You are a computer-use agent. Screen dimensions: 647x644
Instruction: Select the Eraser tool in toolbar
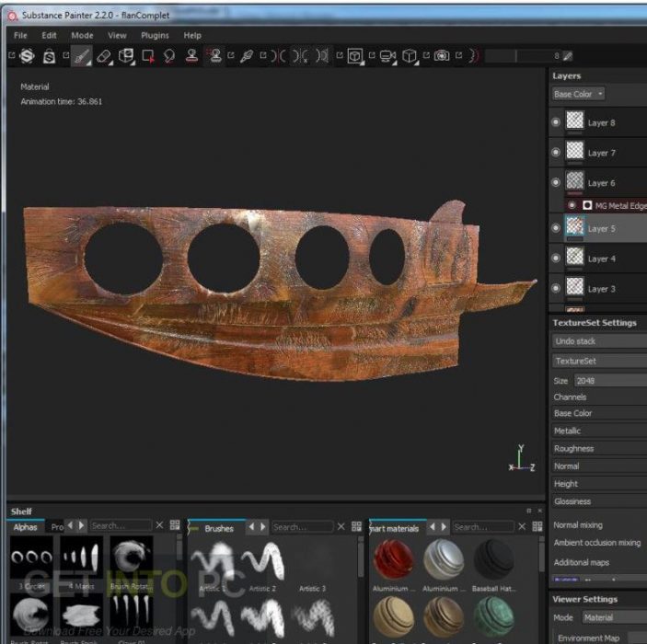[104, 56]
